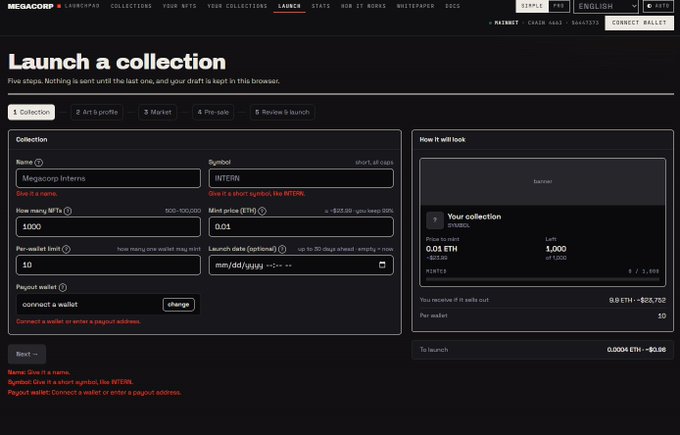The image size is (680, 435).
Task: Open the Mint price help icon
Action: pos(262,211)
